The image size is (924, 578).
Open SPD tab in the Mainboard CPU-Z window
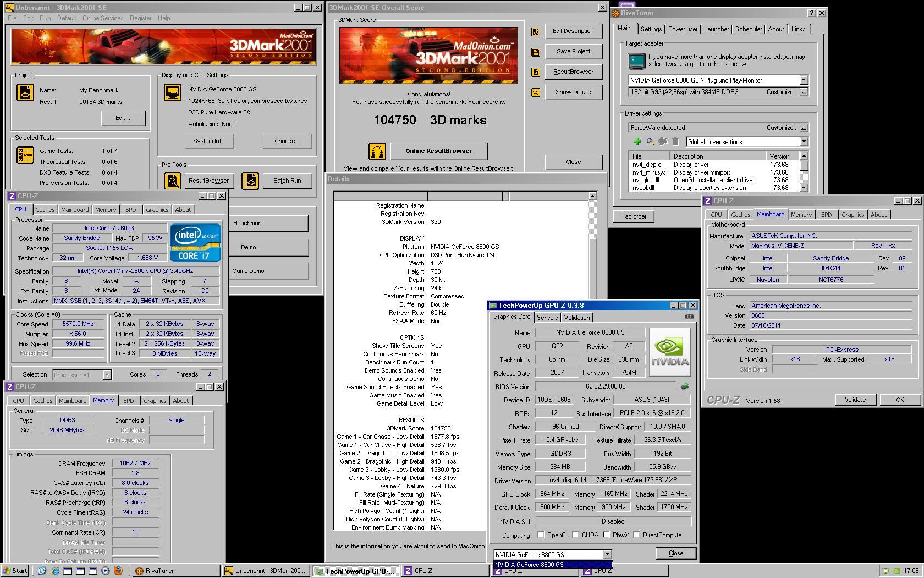pos(826,215)
